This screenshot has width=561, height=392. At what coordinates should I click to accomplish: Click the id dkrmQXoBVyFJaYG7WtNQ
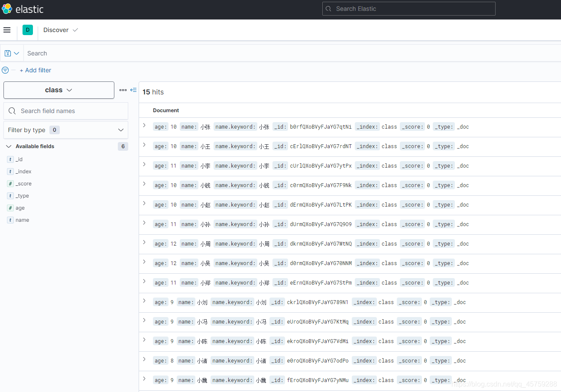coord(321,244)
